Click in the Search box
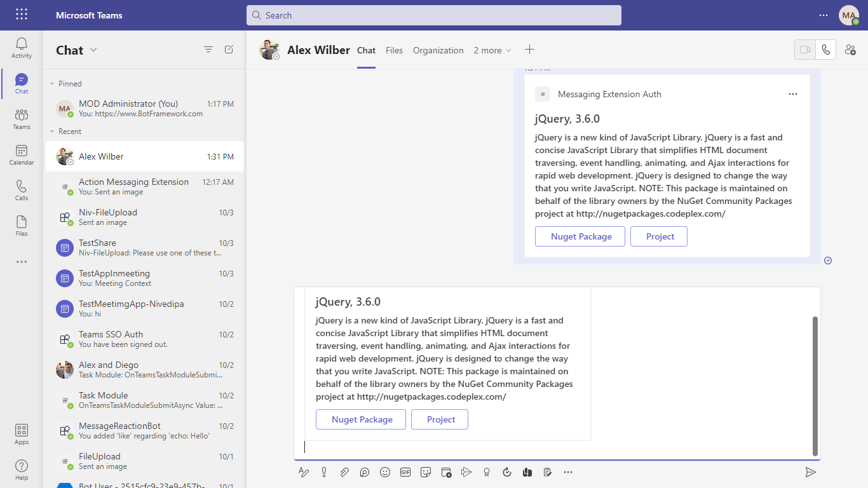868x488 pixels. tap(434, 15)
